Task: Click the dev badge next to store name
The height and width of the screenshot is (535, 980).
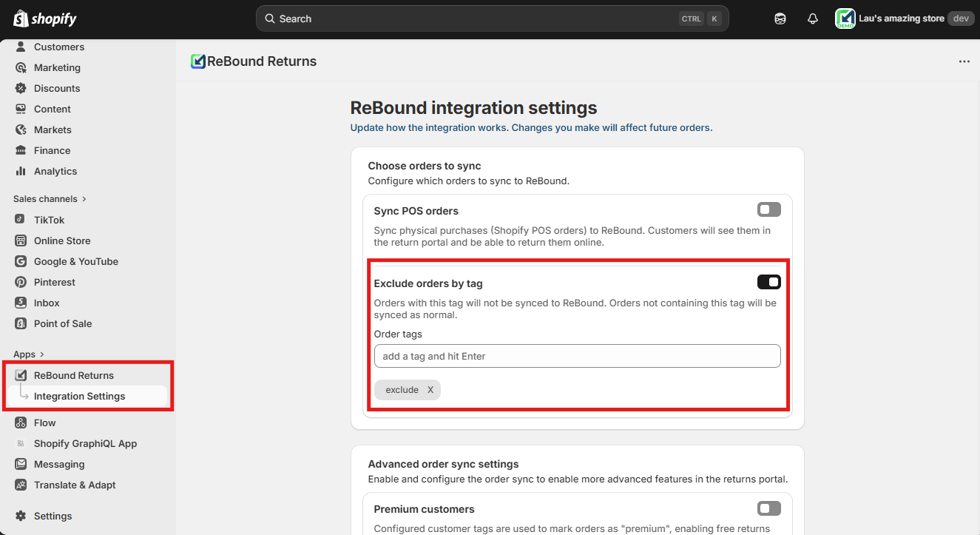Action: pos(961,18)
